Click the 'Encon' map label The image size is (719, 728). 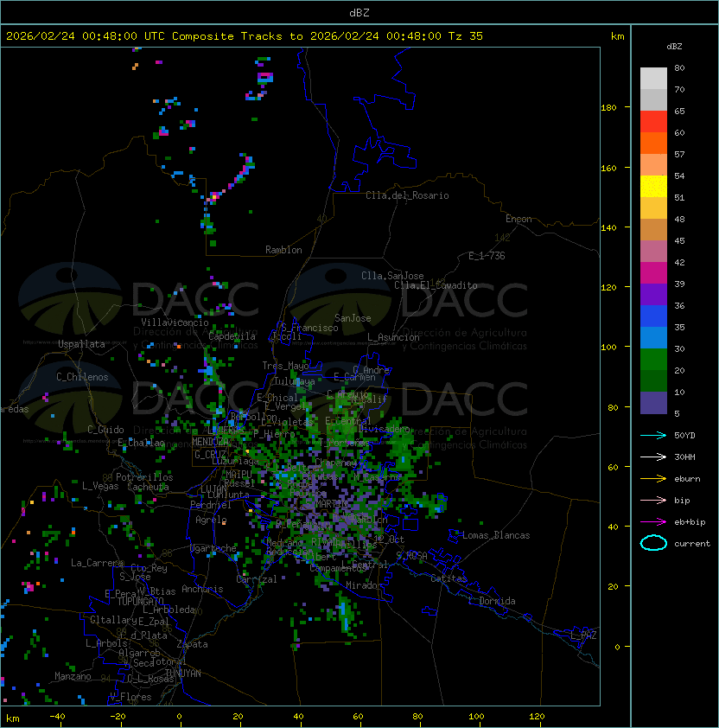(519, 219)
